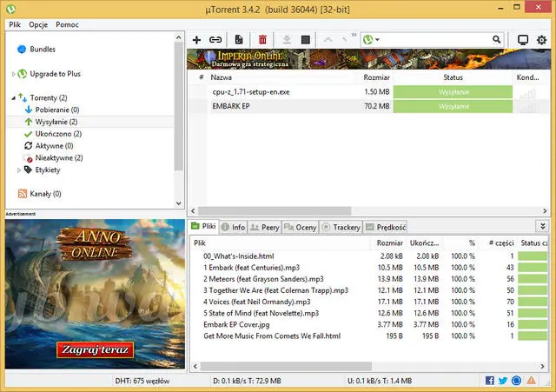The height and width of the screenshot is (392, 556).
Task: Click torrent list horizontal scroll right arrow
Action: 545,210
